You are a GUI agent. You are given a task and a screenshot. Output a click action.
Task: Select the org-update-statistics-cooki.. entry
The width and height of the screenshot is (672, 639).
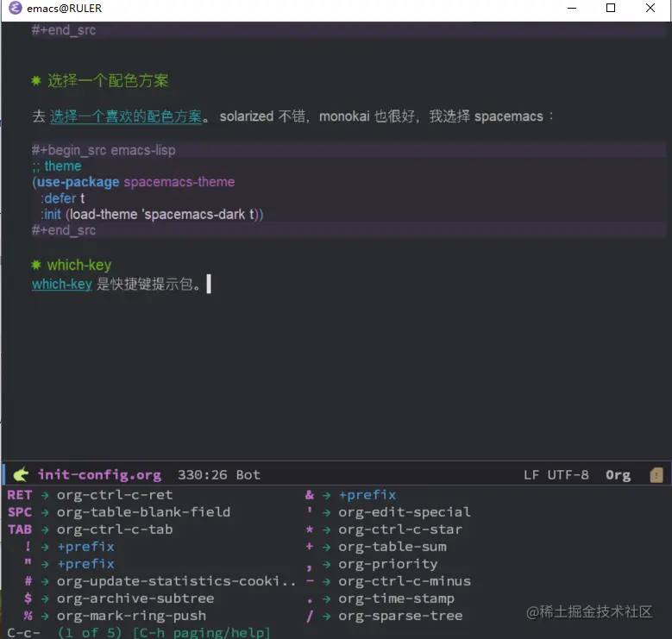176,581
